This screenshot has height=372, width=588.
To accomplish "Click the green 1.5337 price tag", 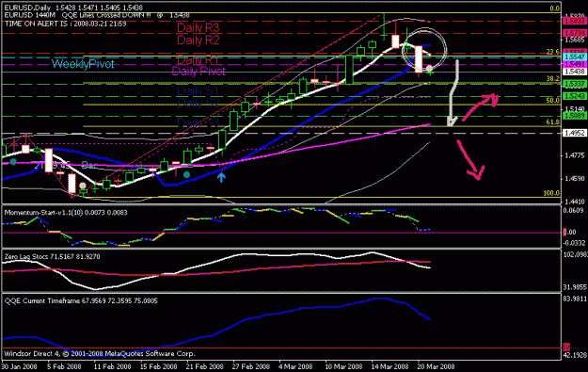I will click(x=575, y=84).
